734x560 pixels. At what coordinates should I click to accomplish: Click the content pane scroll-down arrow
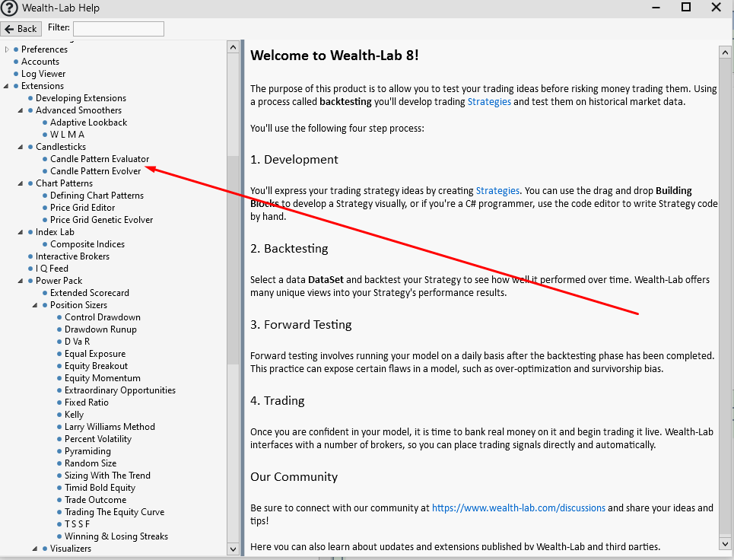[x=725, y=543]
